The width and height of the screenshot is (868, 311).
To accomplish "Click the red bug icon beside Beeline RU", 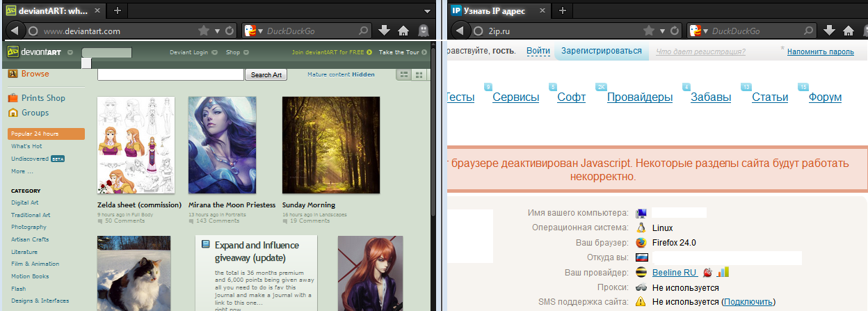I will click(707, 272).
